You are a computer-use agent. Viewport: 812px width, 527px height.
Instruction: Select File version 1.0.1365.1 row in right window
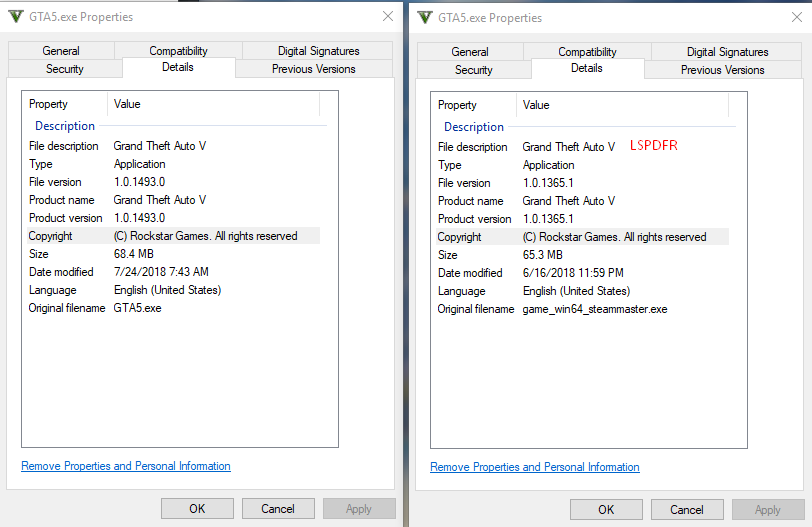tap(546, 183)
